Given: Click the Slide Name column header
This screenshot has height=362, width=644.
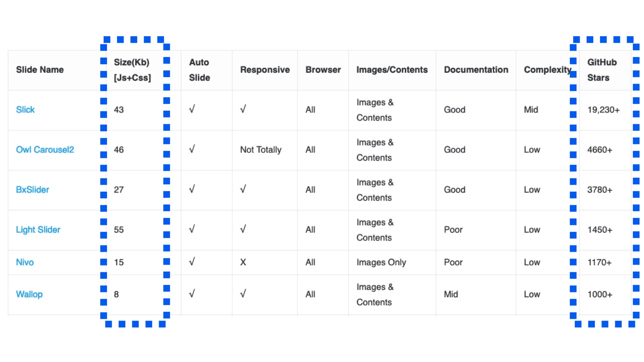Looking at the screenshot, I should point(40,70).
